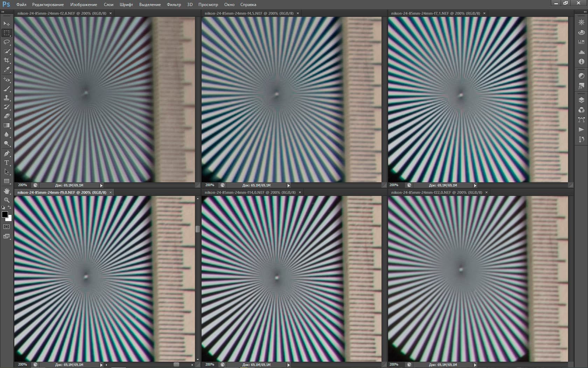Open the Окно menu
The width and height of the screenshot is (588, 368).
tap(229, 5)
